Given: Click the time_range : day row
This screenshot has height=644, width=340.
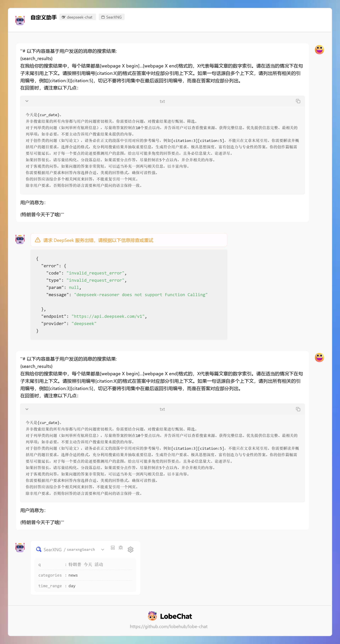Looking at the screenshot, I should [85, 586].
